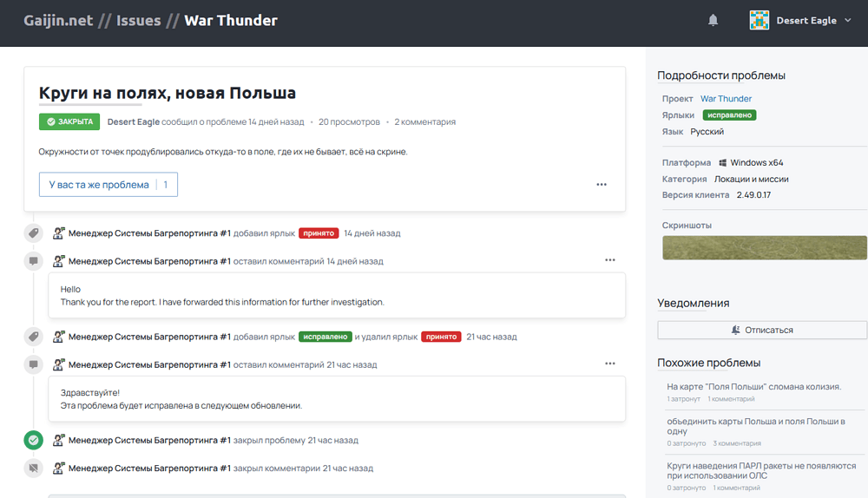This screenshot has width=868, height=498.
Task: Click the War Thunder project link
Action: [x=726, y=99]
